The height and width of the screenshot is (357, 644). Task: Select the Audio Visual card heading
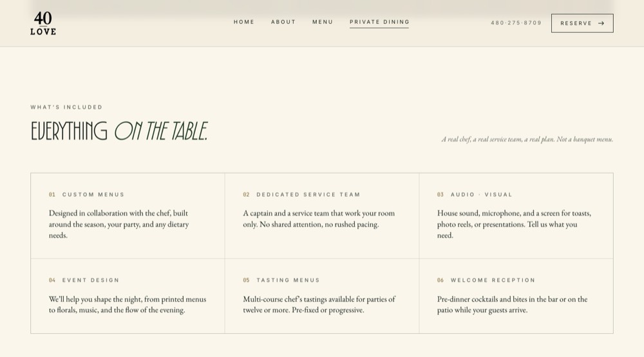[x=481, y=194]
